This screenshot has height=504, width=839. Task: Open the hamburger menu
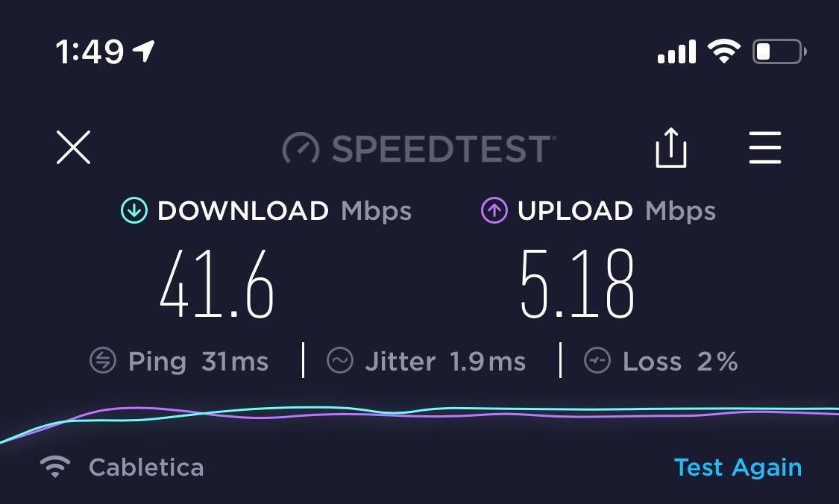pos(765,148)
